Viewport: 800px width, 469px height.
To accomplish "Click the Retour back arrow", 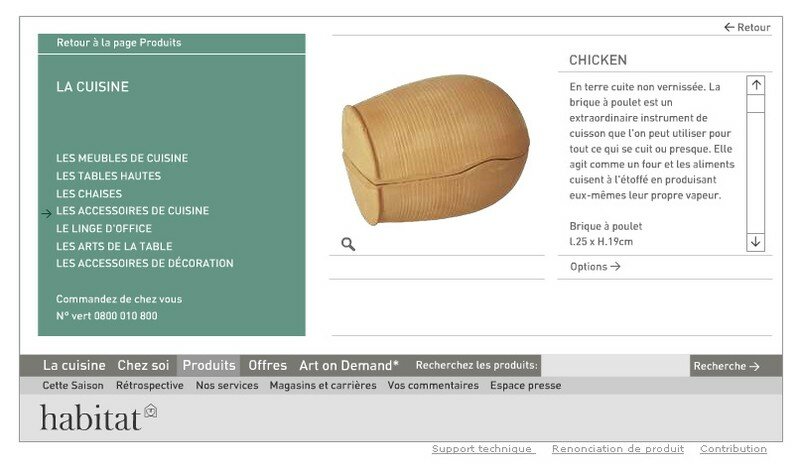I will click(x=747, y=27).
